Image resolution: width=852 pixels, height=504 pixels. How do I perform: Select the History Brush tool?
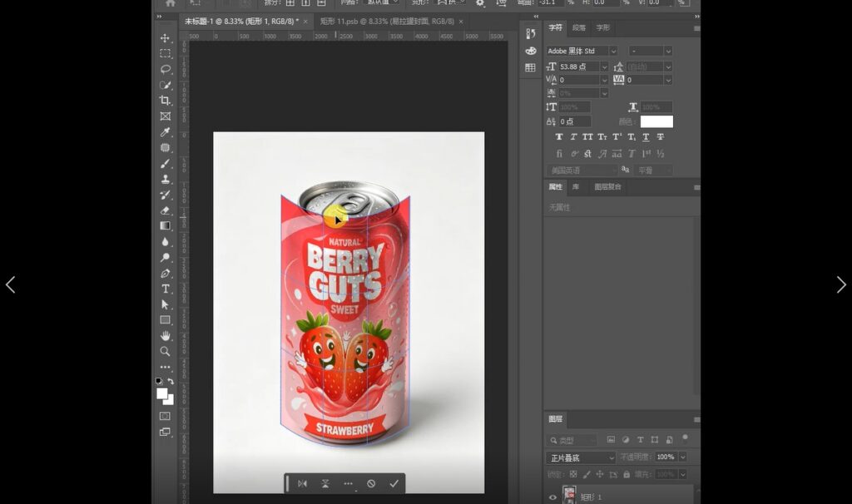pos(166,195)
